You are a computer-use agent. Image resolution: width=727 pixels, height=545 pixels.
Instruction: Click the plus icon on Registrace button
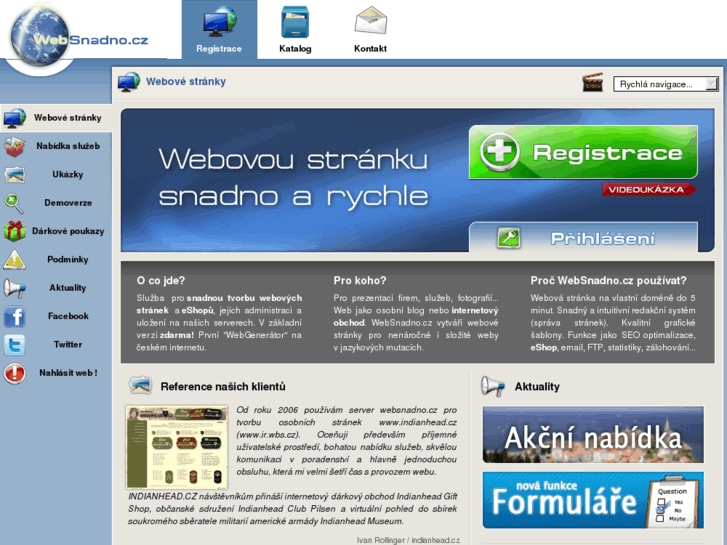pos(499,152)
